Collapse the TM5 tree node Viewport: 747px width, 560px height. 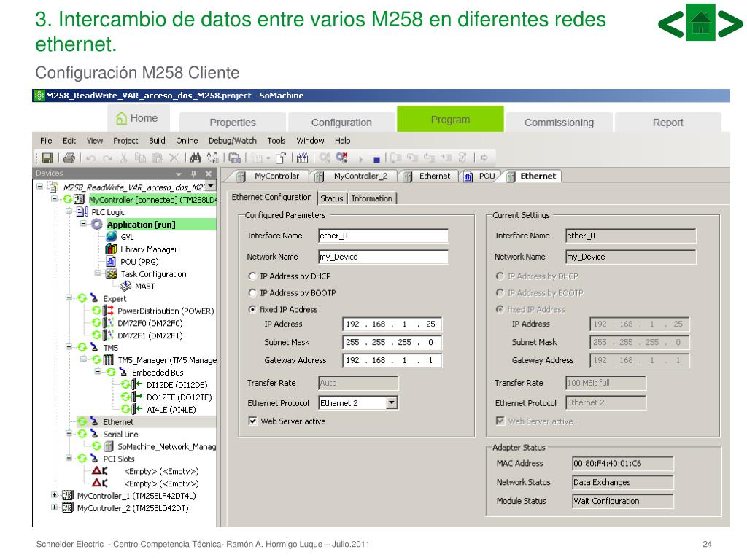[x=69, y=346]
